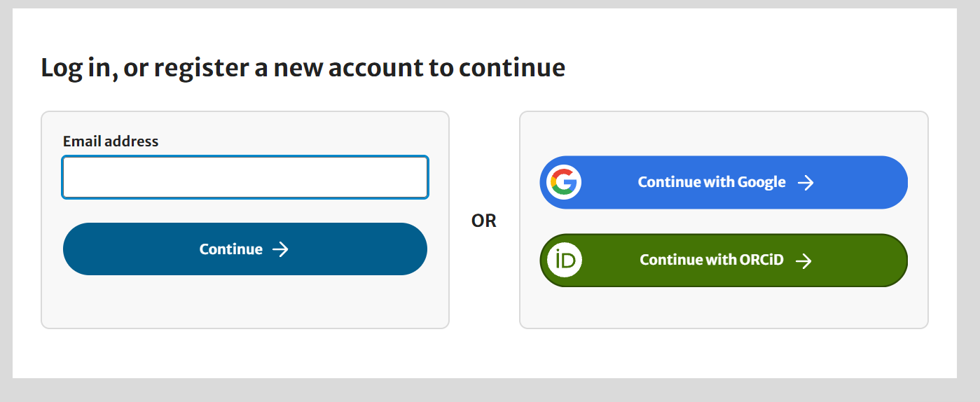The width and height of the screenshot is (980, 402).
Task: Click the "OR" separator text
Action: [x=483, y=221]
